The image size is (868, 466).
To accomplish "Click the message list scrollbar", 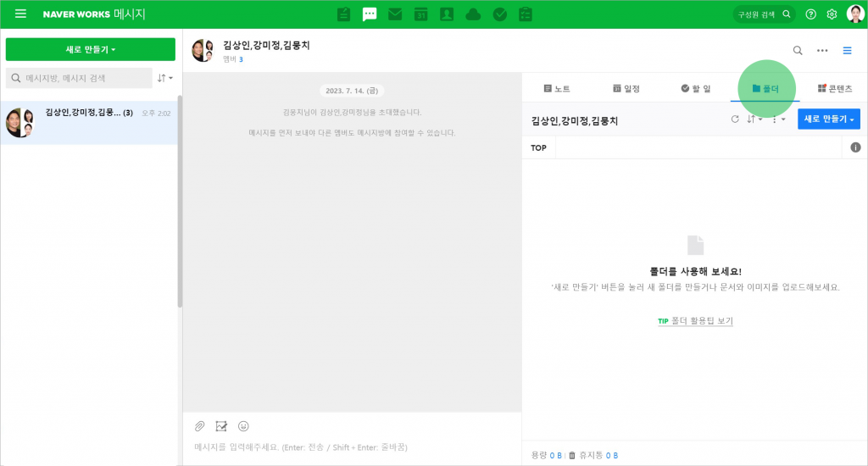I will point(180,202).
